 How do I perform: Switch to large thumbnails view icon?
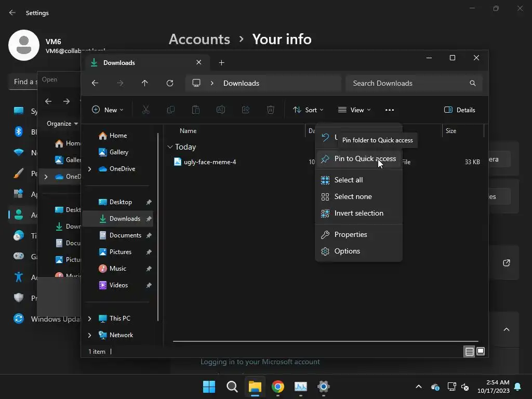point(481,352)
